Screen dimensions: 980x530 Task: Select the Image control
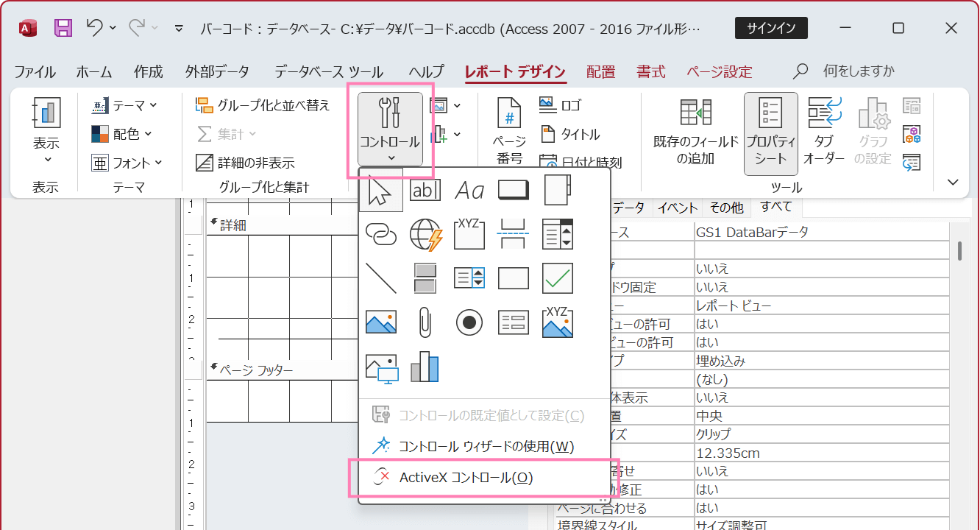pyautogui.click(x=380, y=322)
